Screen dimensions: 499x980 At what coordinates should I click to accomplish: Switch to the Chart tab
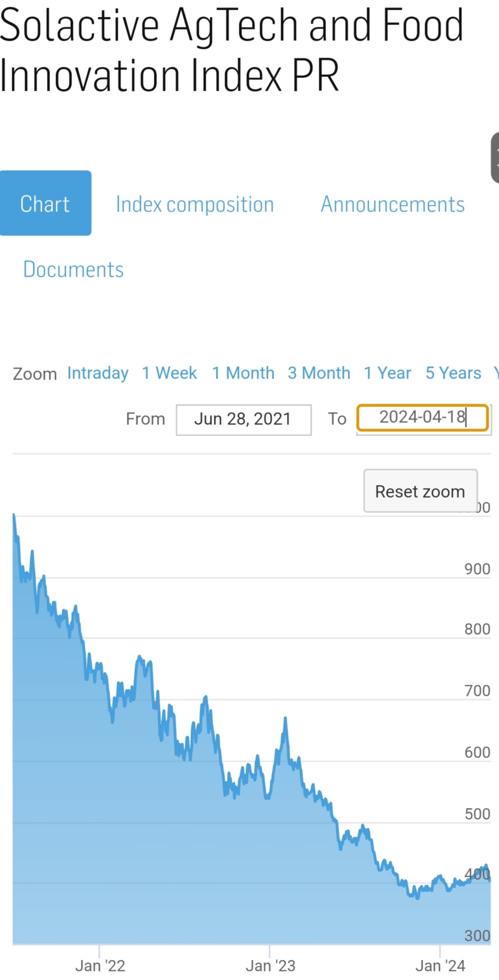[x=45, y=203]
